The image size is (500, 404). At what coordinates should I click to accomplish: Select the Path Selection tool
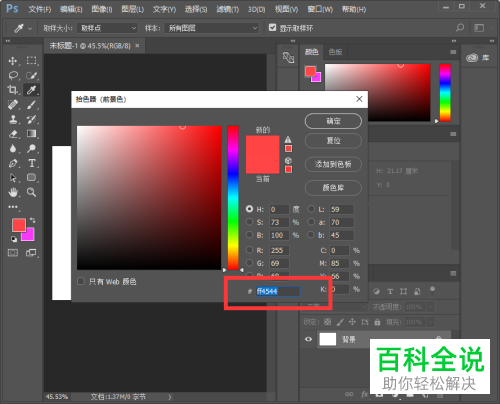pos(13,178)
